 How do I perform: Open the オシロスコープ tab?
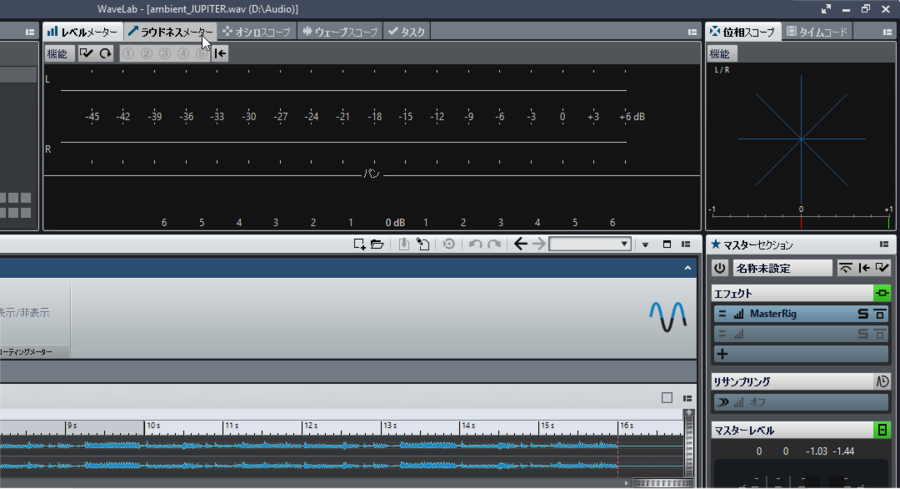point(257,32)
